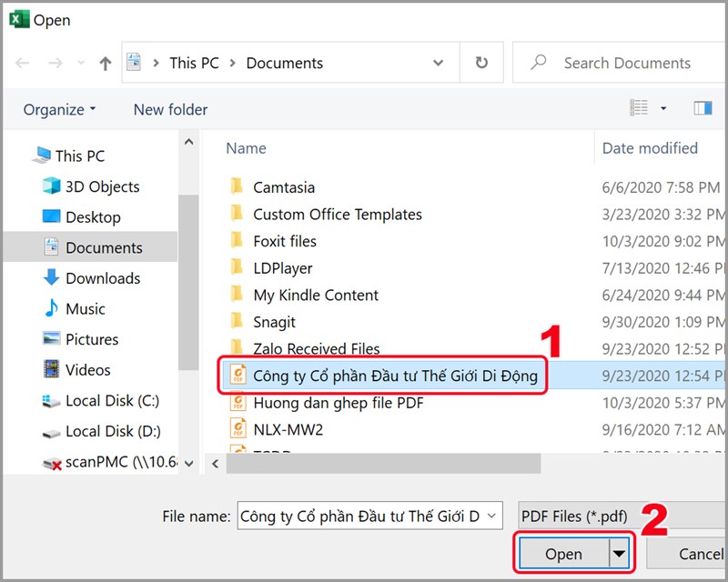Screen dimensions: 728x582
Task: Sort files by Date modified column
Action: click(x=650, y=148)
